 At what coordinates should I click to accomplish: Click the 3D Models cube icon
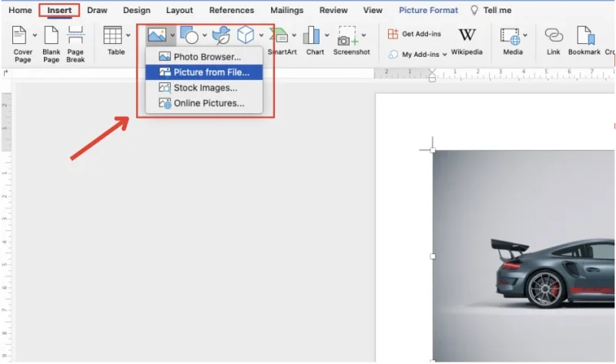click(246, 35)
